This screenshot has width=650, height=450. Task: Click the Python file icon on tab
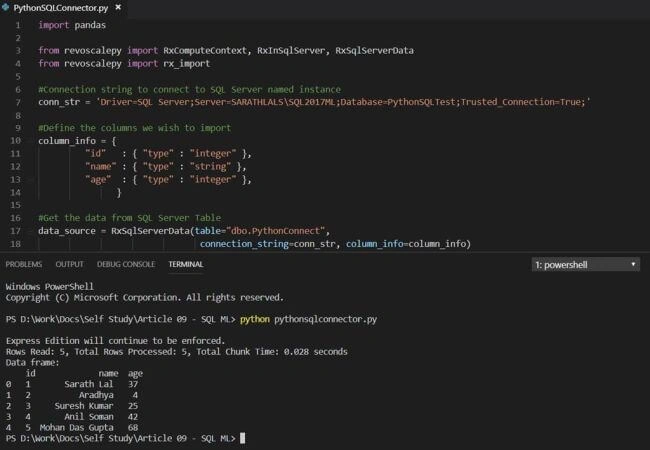[x=5, y=7]
